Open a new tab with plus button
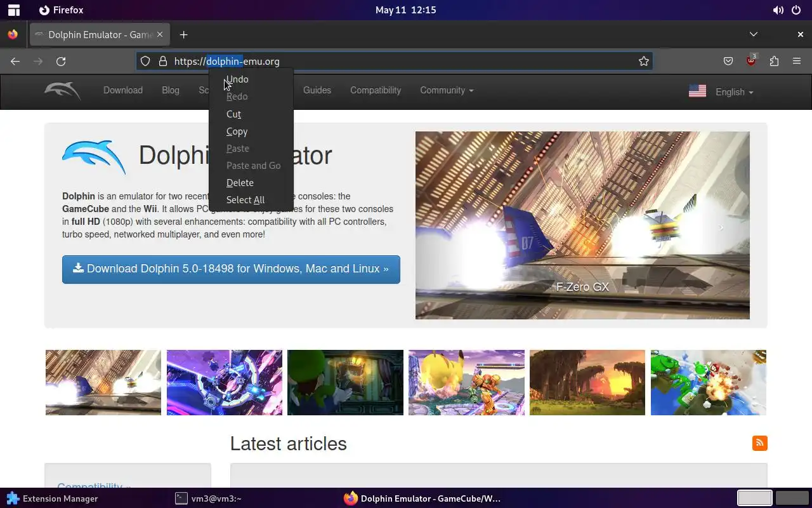The image size is (812, 508). pos(183,34)
